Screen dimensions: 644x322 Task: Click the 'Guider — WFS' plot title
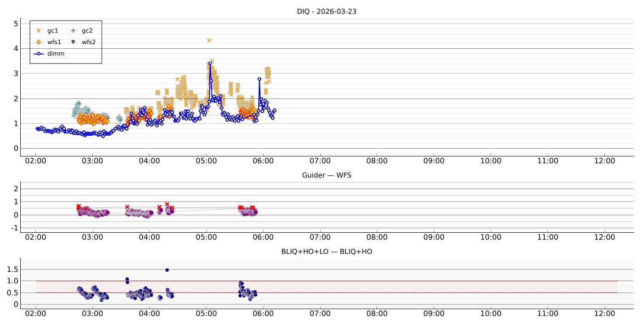tap(327, 175)
